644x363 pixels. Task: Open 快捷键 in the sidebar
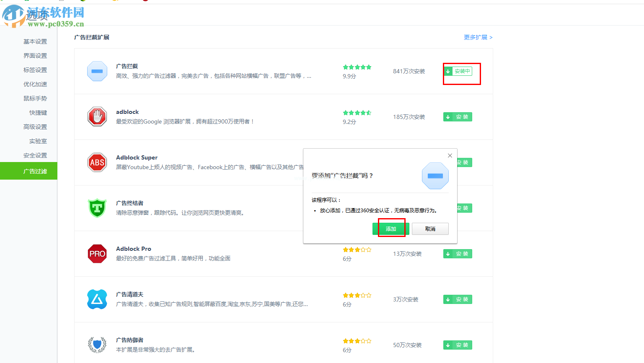[x=38, y=113]
